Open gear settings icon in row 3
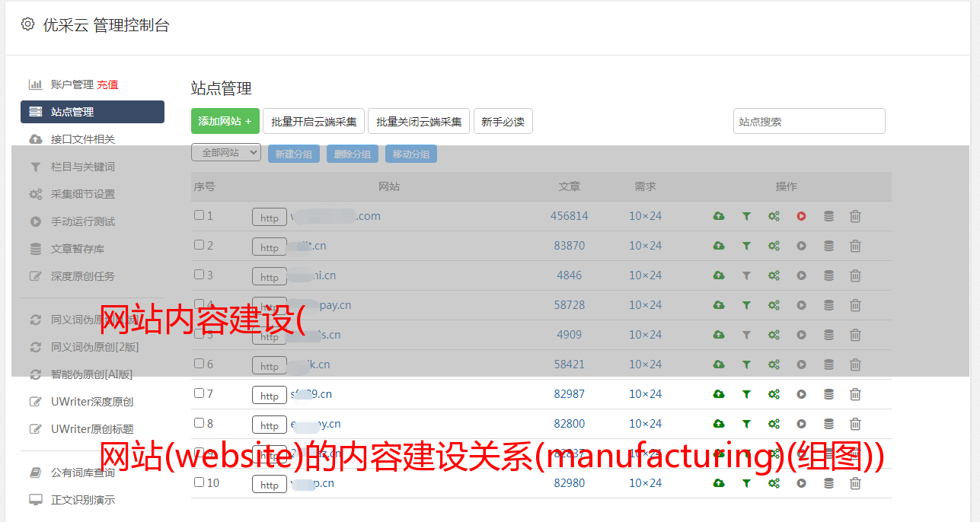This screenshot has width=980, height=522. [774, 275]
